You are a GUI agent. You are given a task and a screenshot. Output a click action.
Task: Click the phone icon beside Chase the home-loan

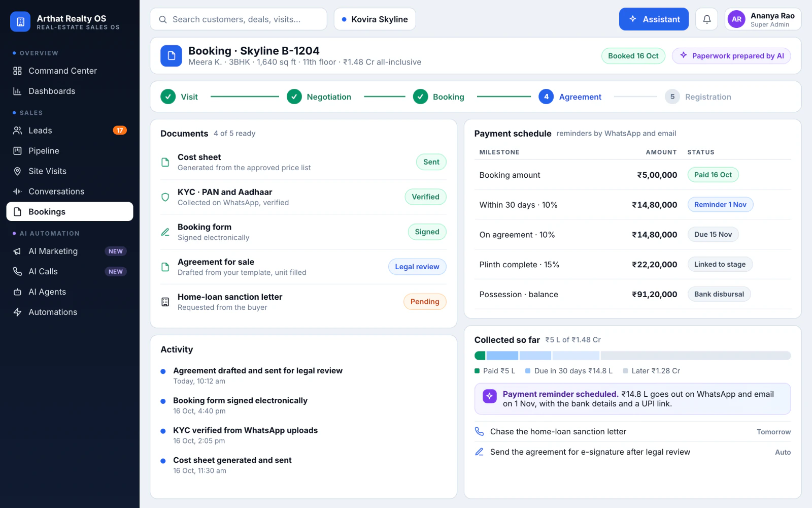coord(479,431)
